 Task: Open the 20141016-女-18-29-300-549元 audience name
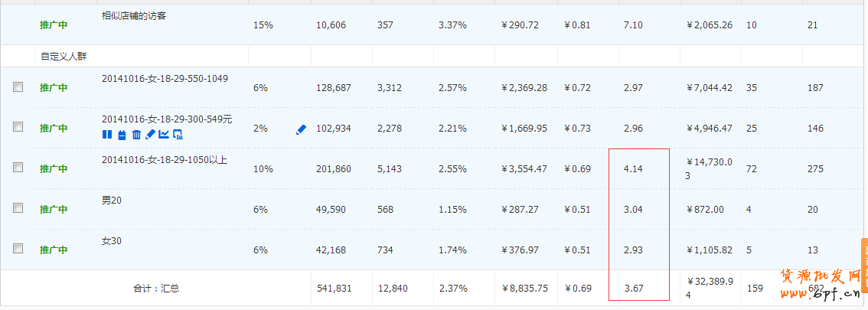coord(167,119)
